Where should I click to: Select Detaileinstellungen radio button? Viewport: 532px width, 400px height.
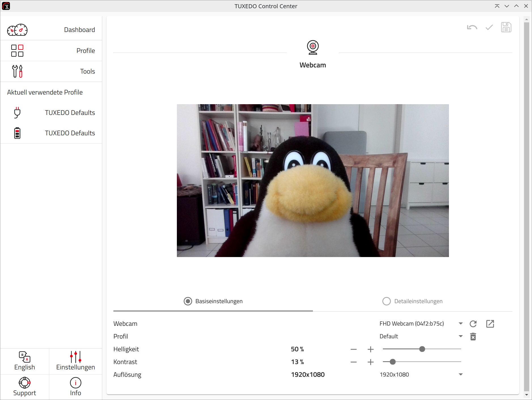387,301
